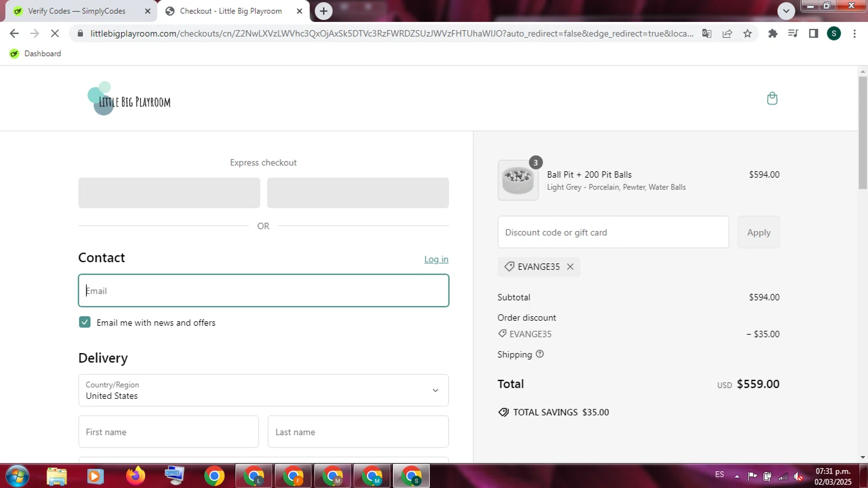Open the network signal tray icon
The width and height of the screenshot is (868, 488).
tap(783, 476)
